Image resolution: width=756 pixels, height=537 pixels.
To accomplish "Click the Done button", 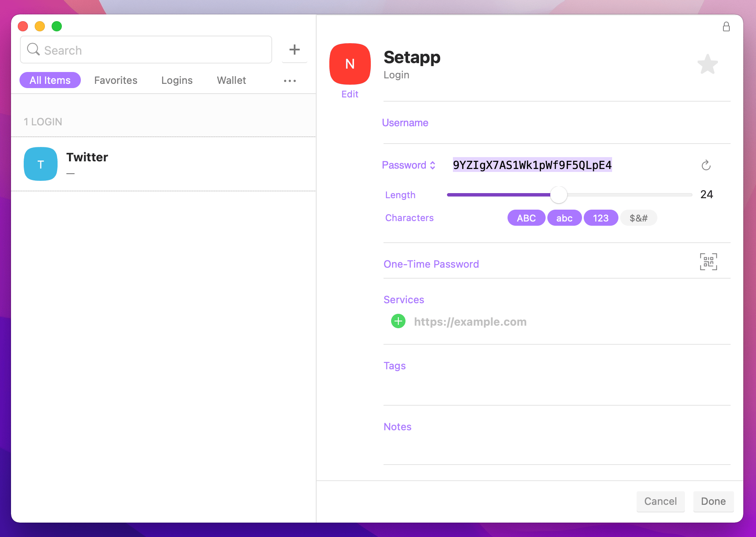I will (713, 501).
